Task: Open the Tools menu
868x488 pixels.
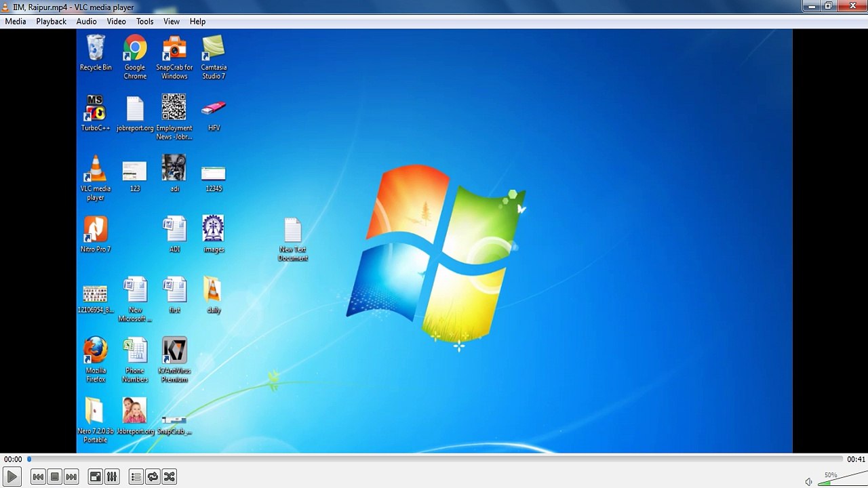Action: click(x=144, y=22)
